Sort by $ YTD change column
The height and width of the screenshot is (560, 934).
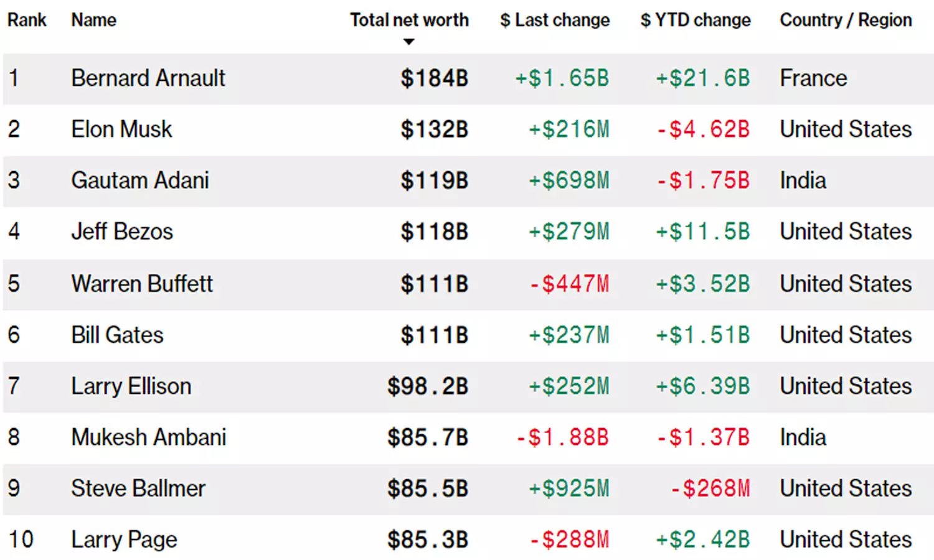click(x=696, y=20)
